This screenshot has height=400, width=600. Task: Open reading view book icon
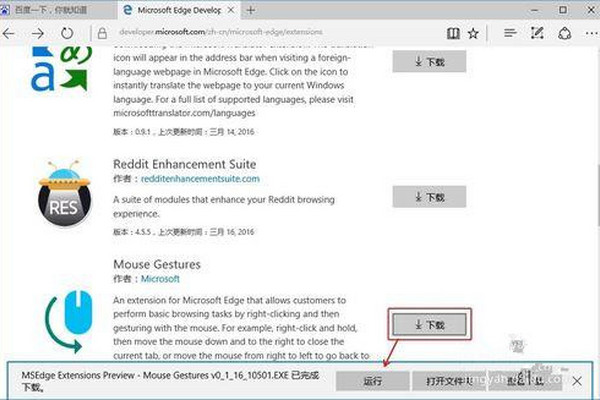point(453,33)
